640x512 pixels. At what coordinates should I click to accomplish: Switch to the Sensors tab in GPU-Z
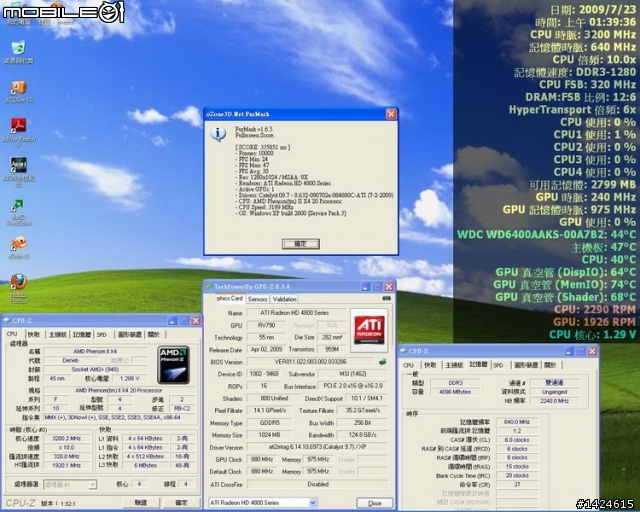(x=258, y=299)
